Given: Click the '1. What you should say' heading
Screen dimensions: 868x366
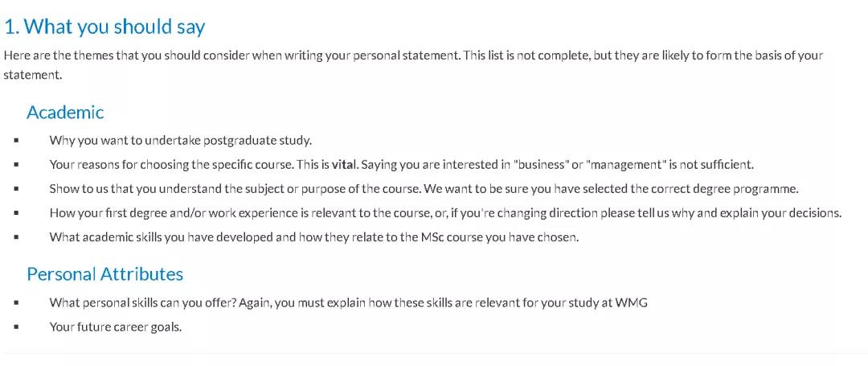Looking at the screenshot, I should coord(104,27).
